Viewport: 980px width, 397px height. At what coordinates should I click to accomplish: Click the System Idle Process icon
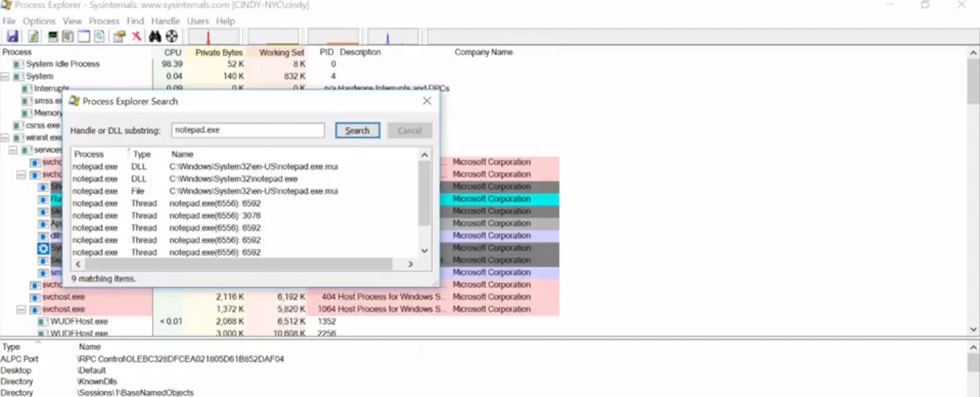(x=18, y=64)
